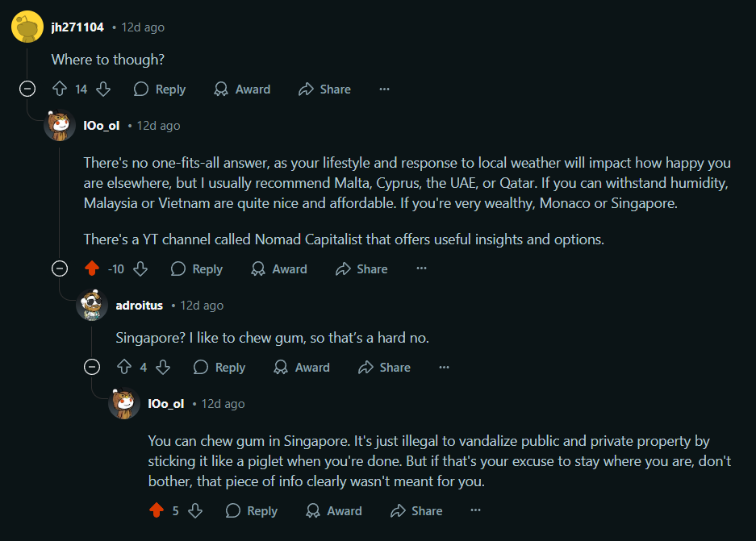Collapse the lOo_ol comment with -10 score
Screen dimensions: 756x541
tap(60, 268)
